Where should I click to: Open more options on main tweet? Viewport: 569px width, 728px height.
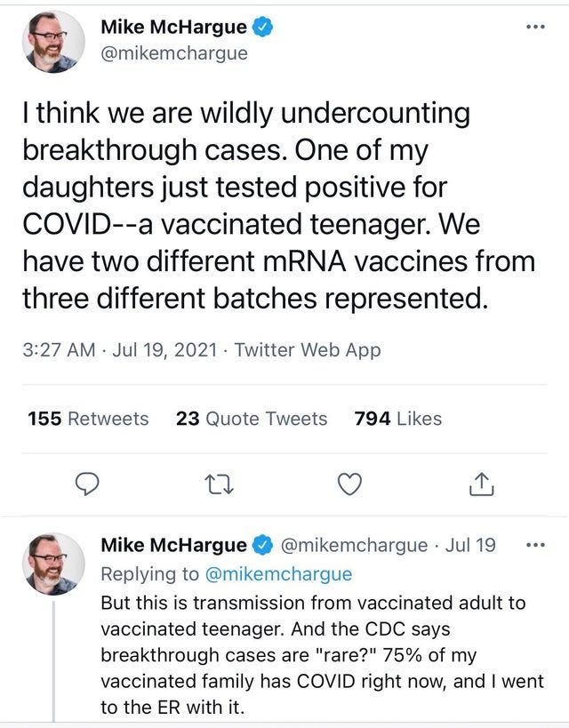pos(533,28)
